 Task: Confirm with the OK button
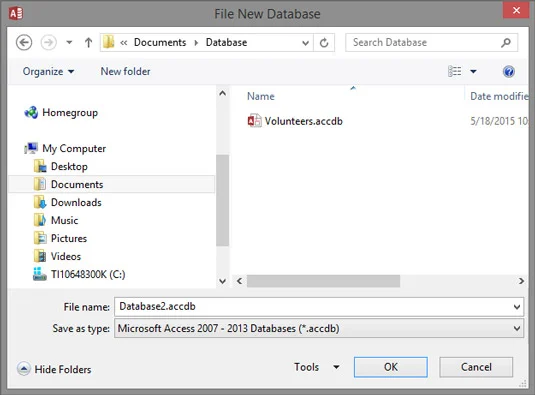[391, 367]
